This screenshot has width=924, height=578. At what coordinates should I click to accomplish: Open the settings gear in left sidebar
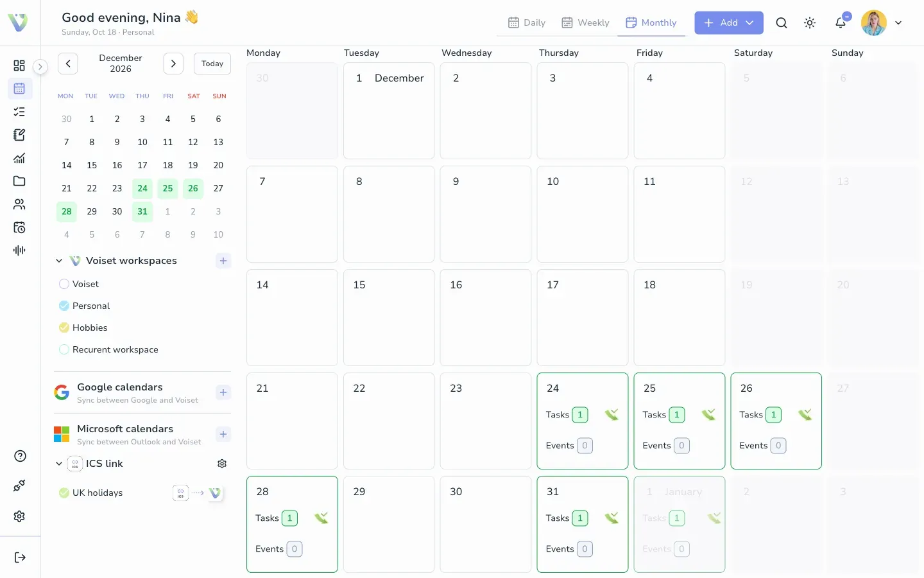pyautogui.click(x=19, y=516)
